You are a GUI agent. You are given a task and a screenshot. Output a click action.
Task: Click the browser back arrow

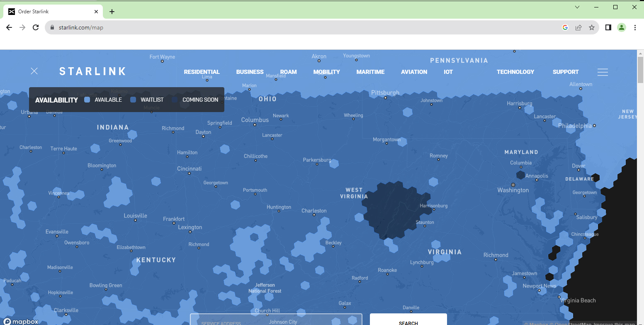[x=9, y=27]
